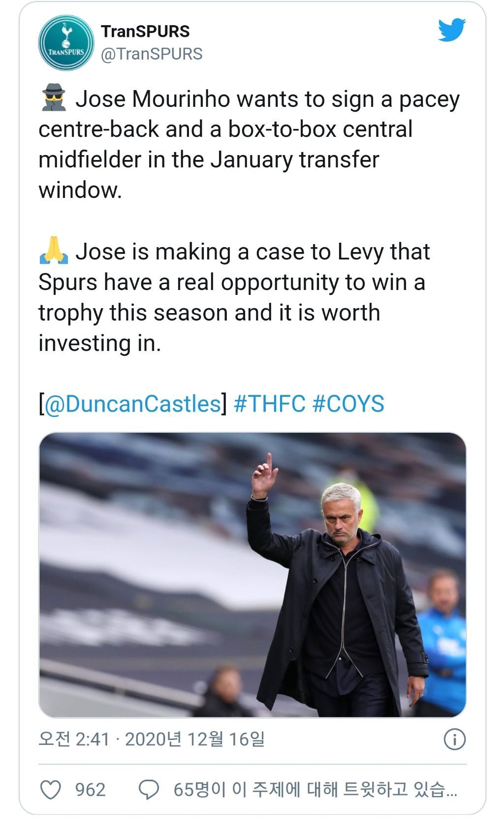Click the 오전 2:41 timestamp

[x=74, y=739]
